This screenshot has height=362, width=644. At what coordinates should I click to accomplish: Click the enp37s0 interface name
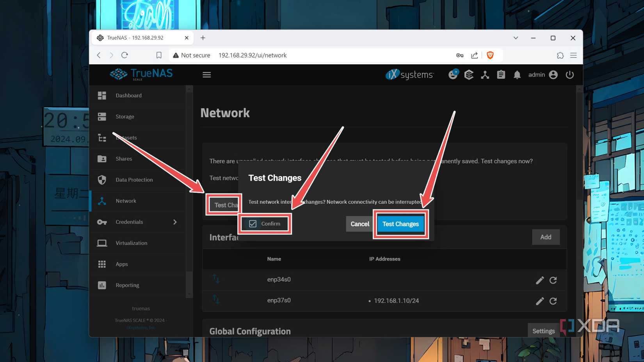tap(279, 300)
